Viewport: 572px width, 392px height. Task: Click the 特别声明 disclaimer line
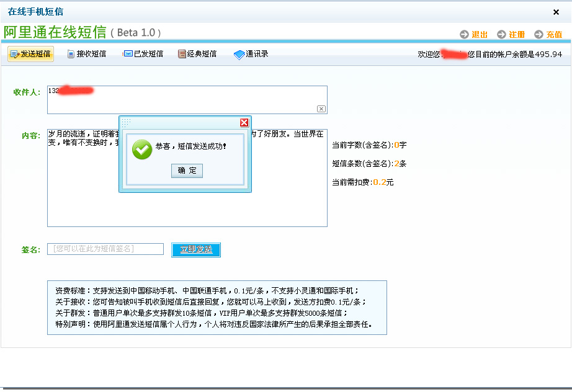[x=214, y=324]
